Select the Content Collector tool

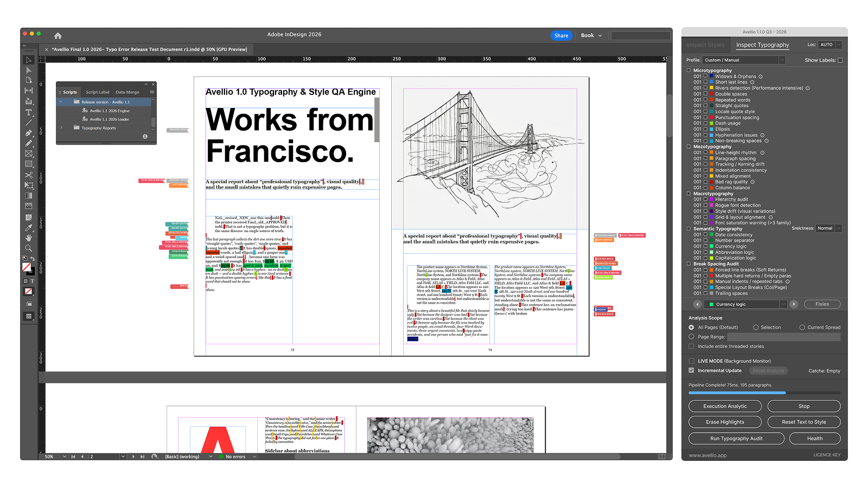click(29, 101)
